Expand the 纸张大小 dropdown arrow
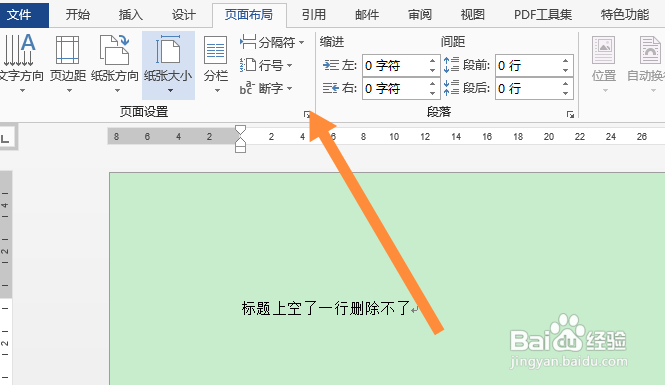665x385 pixels. 170,91
